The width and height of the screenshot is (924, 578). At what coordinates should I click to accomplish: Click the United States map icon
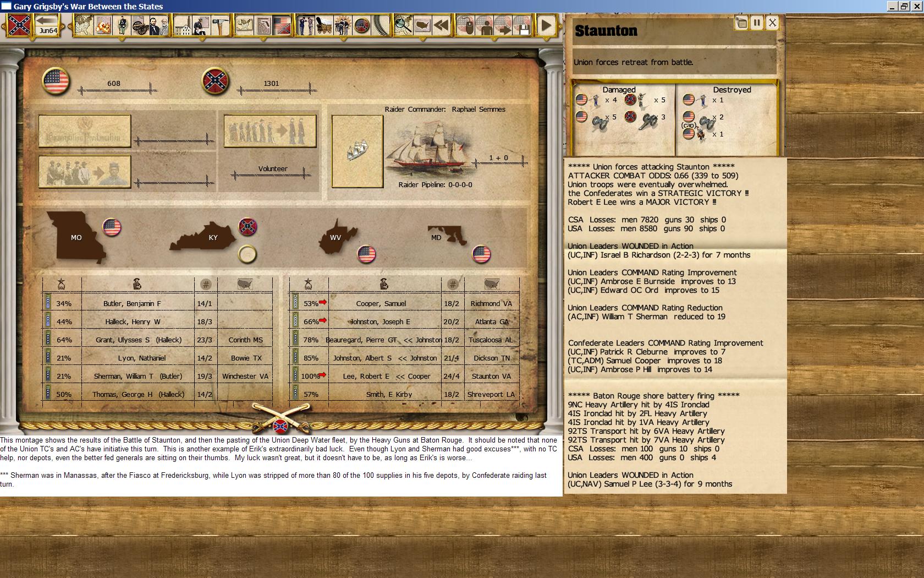422,25
